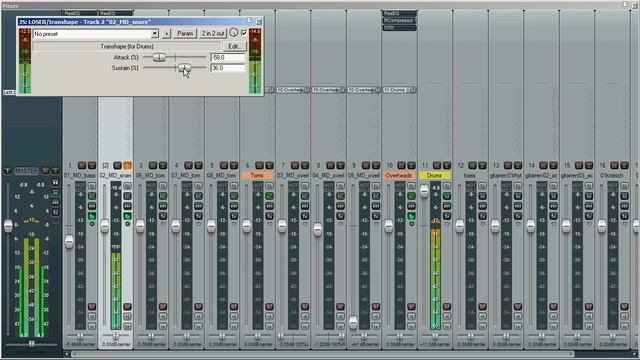Click the Attack (%) slider
Viewport: 640px width, 360px height.
point(175,57)
